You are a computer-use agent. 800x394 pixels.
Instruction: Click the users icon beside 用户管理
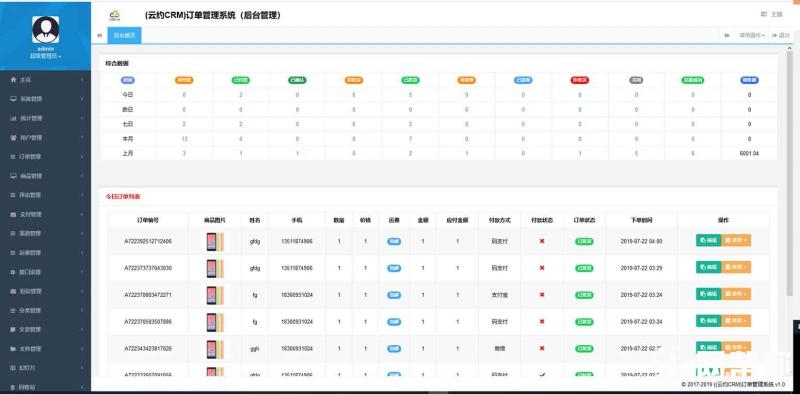tap(13, 138)
